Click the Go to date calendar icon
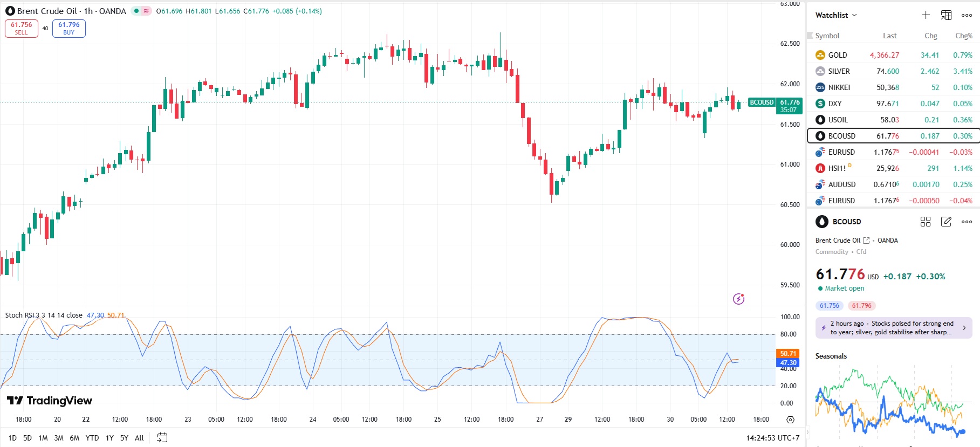The width and height of the screenshot is (980, 447). click(162, 438)
